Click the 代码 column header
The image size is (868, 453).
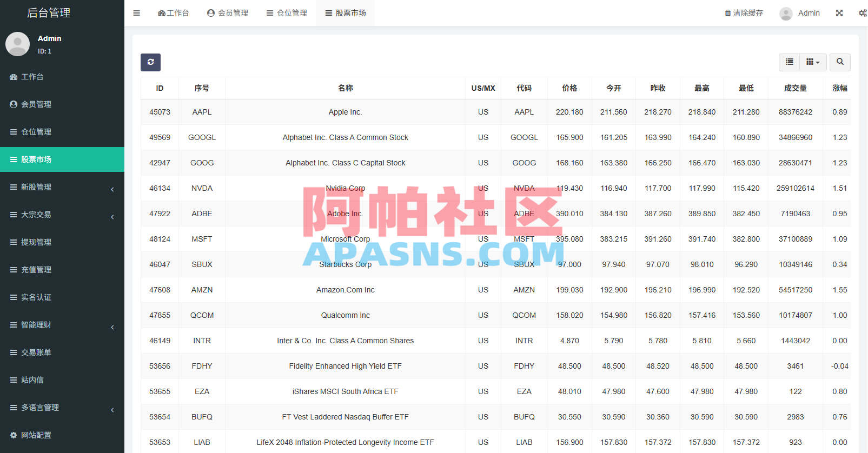click(x=524, y=88)
